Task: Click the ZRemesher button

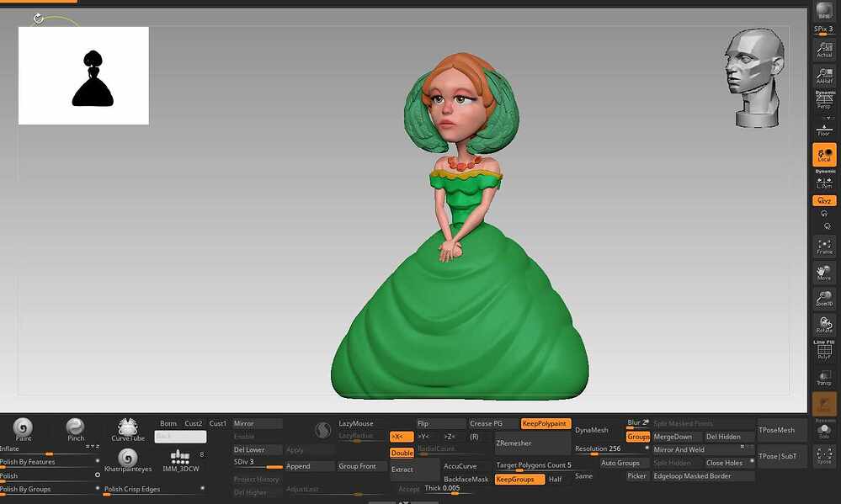Action: point(532,443)
